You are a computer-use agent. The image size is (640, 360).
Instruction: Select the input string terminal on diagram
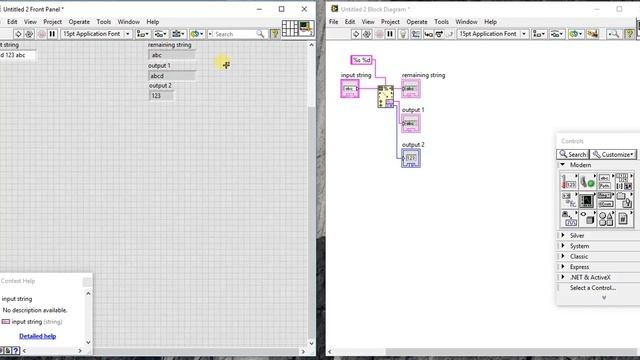350,89
